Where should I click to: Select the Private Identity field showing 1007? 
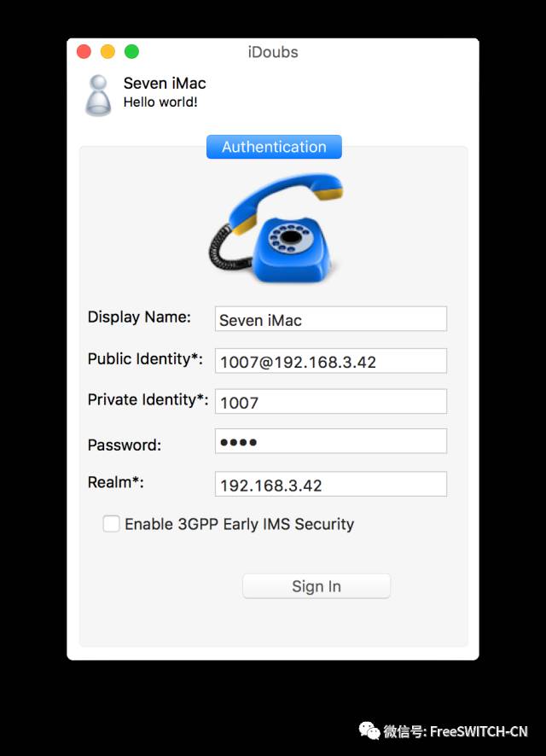(330, 402)
